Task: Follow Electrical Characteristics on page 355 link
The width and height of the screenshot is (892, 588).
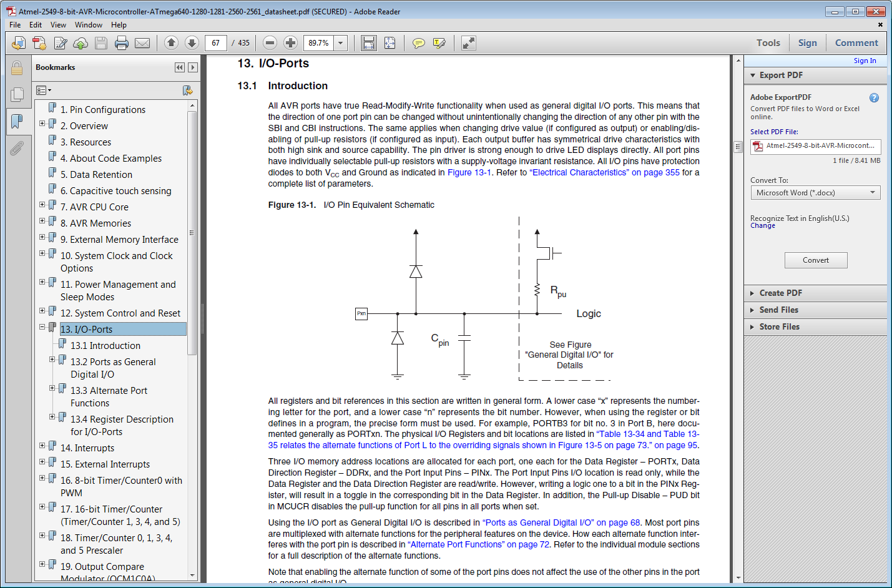Action: click(x=605, y=173)
